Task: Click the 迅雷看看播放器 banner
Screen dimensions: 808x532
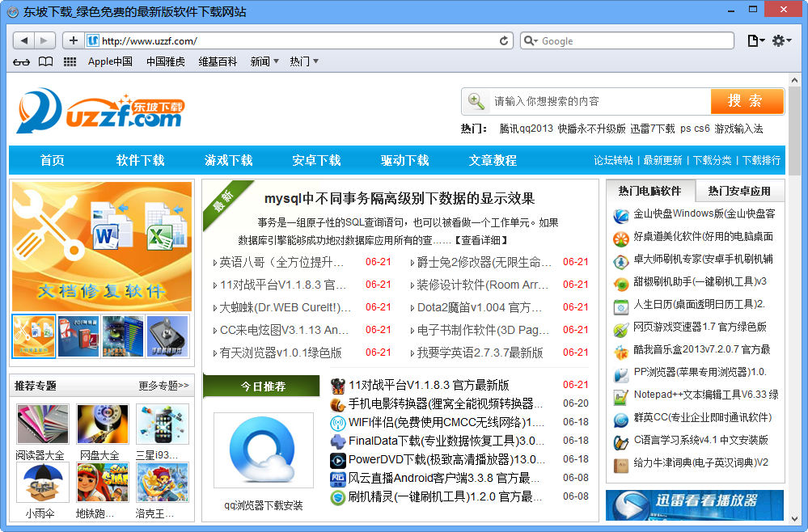Action: point(695,505)
